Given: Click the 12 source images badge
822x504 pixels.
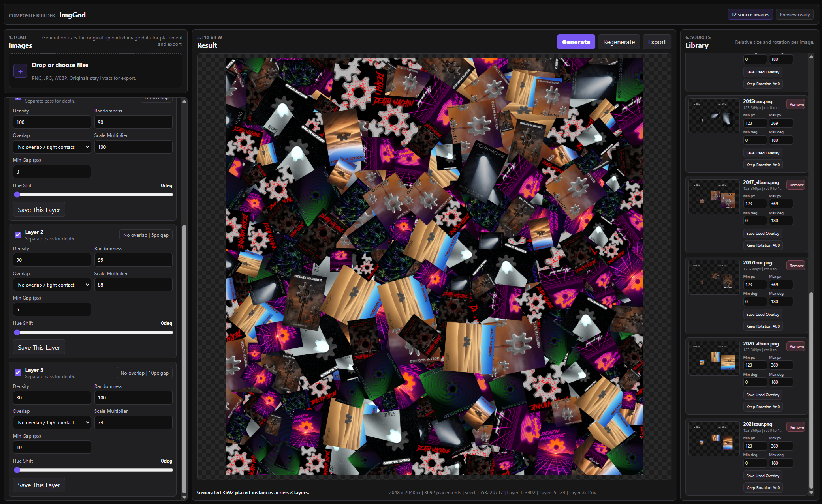Looking at the screenshot, I should click(750, 15).
